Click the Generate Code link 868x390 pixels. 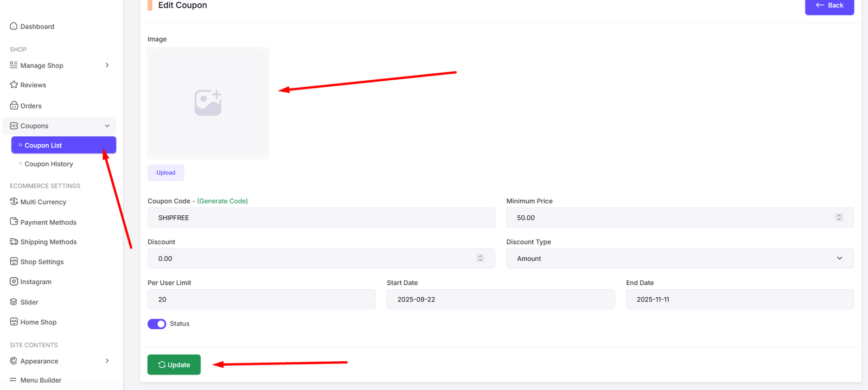click(x=222, y=201)
